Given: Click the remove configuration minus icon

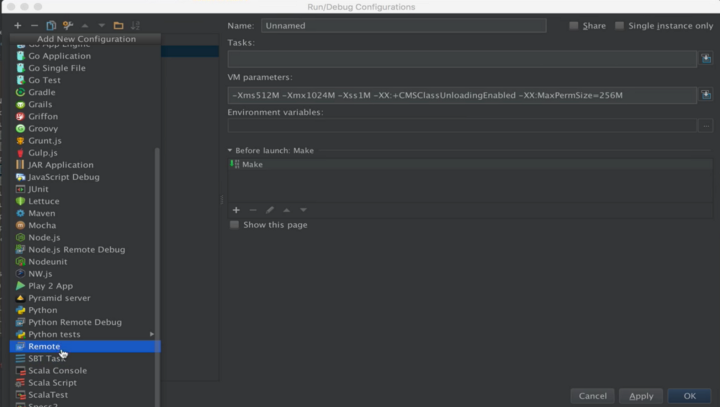Looking at the screenshot, I should pos(34,25).
